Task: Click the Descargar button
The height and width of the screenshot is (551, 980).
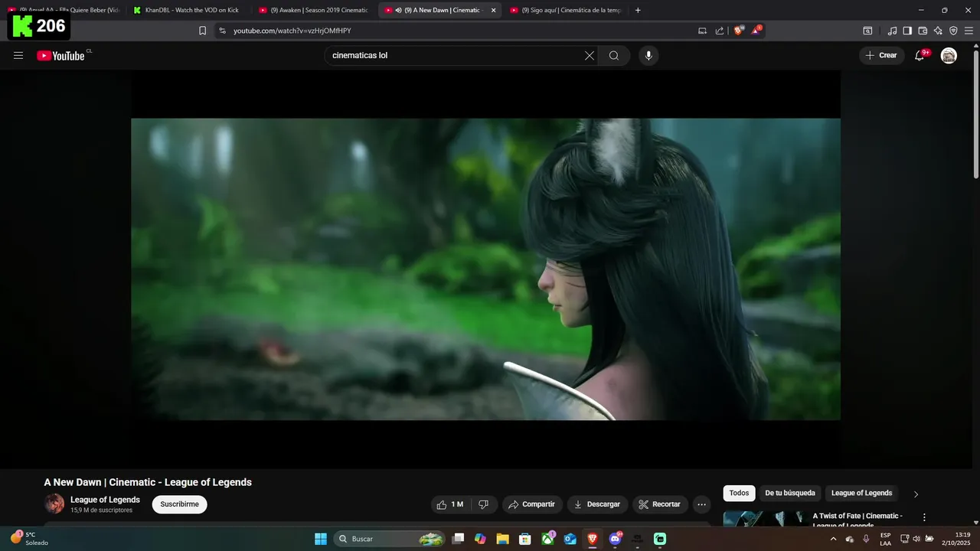Action: (x=597, y=504)
